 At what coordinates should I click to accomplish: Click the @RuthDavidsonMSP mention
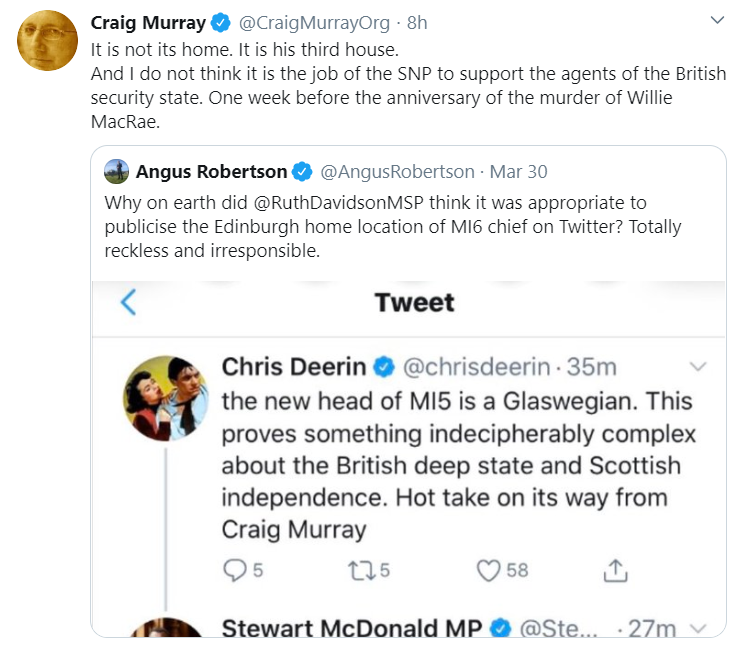pos(338,202)
